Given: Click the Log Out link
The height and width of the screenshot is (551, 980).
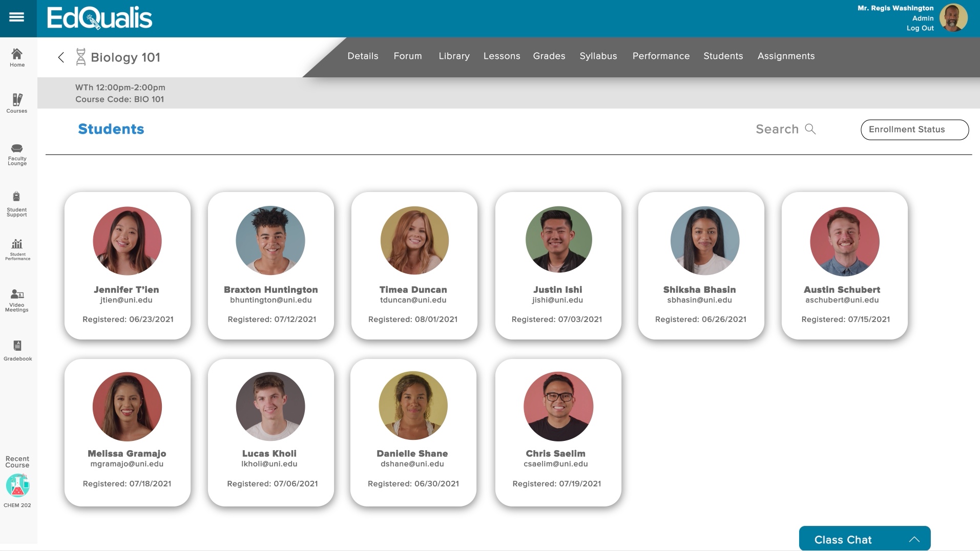Looking at the screenshot, I should coord(919,28).
